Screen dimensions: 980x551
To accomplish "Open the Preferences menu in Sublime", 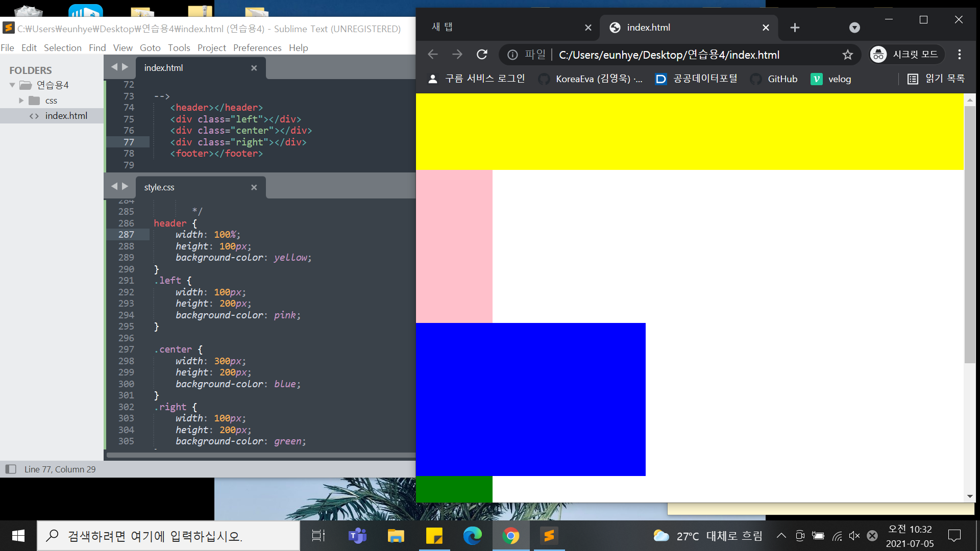I will pyautogui.click(x=257, y=48).
